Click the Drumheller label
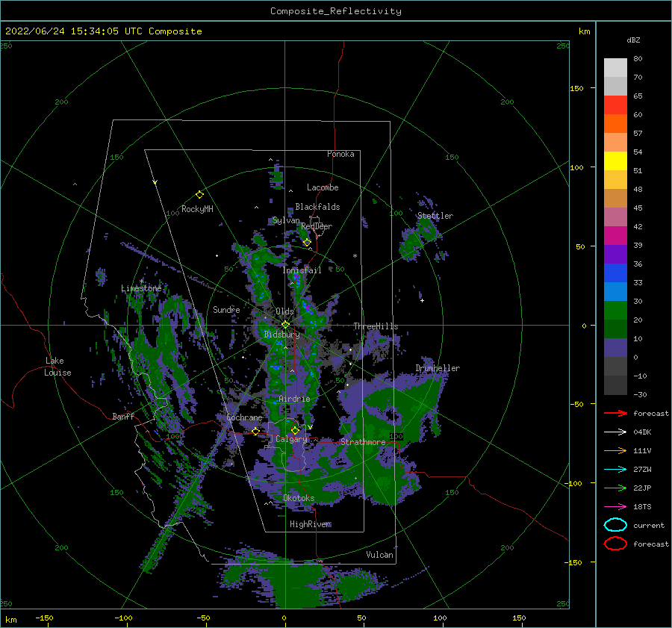Image resolution: width=672 pixels, height=628 pixels. [x=438, y=368]
